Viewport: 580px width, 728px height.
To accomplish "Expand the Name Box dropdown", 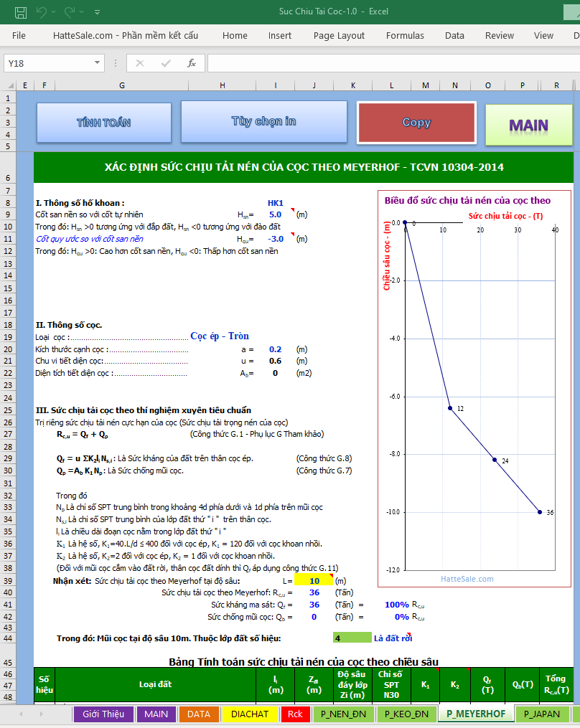I will coord(97,62).
